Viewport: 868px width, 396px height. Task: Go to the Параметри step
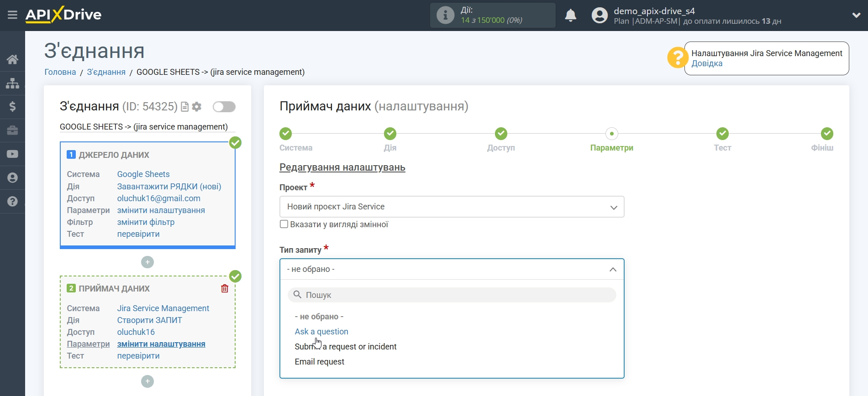611,134
